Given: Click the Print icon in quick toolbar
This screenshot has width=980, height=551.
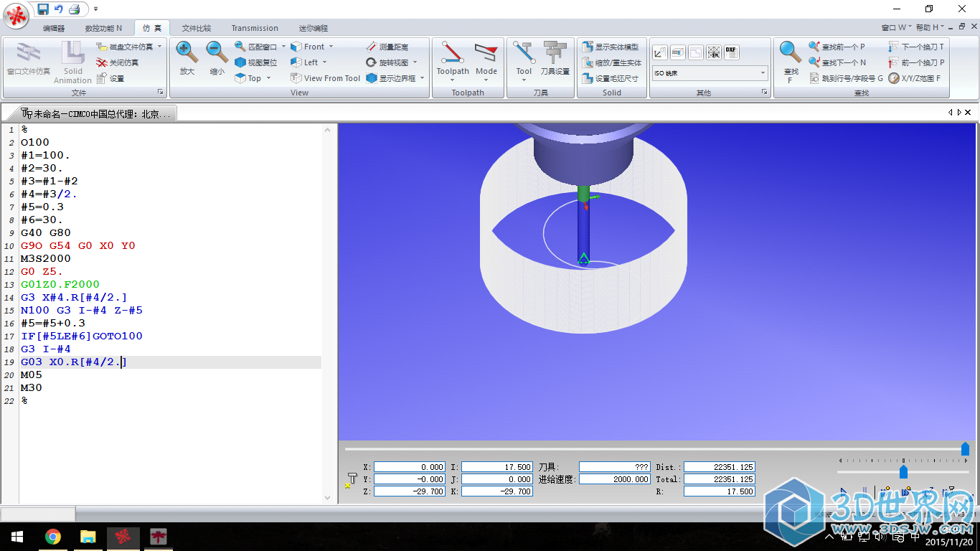Looking at the screenshot, I should [75, 9].
